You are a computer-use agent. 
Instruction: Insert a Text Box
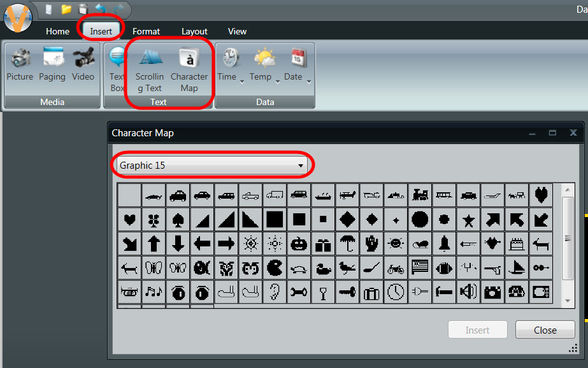pyautogui.click(x=117, y=66)
